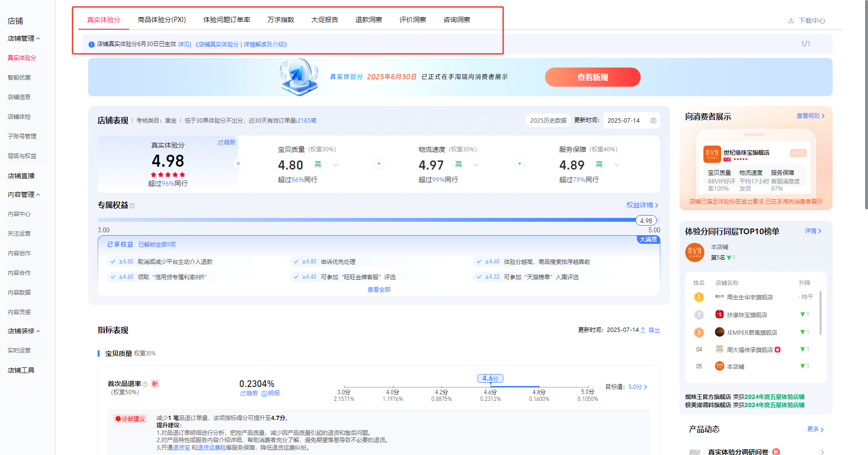868x455 pixels.
Task: Switch to the 商品体验分(PXI) tab
Action: (x=162, y=20)
